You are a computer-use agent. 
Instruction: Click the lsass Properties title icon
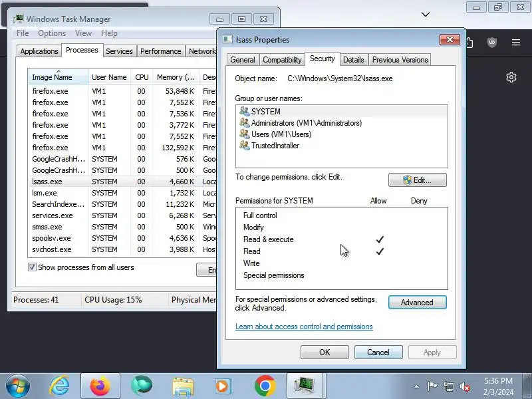pos(227,39)
